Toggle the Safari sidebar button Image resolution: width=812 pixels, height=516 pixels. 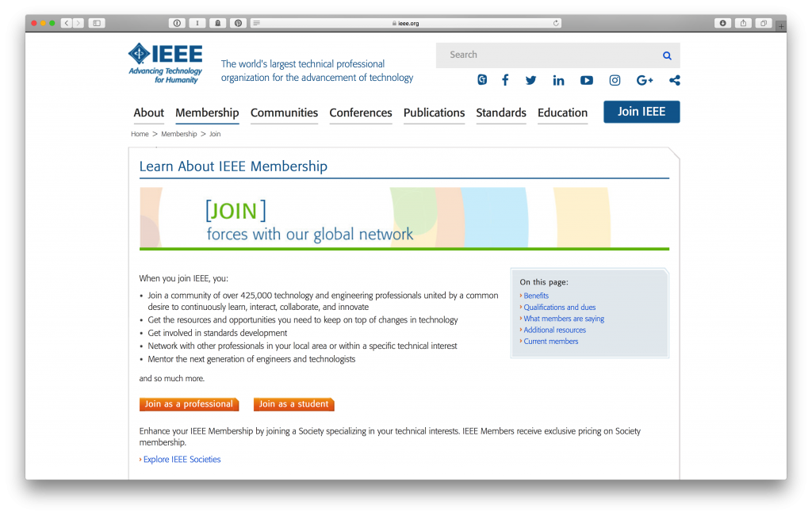(97, 23)
